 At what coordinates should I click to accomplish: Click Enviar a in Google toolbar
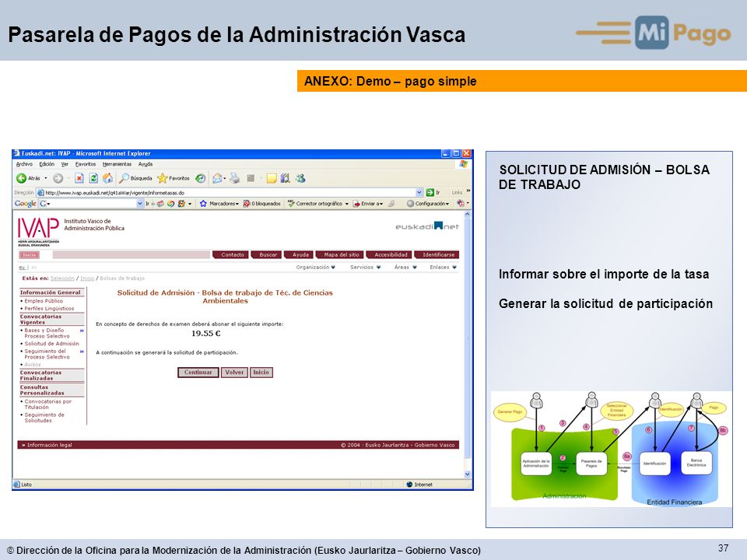(368, 203)
